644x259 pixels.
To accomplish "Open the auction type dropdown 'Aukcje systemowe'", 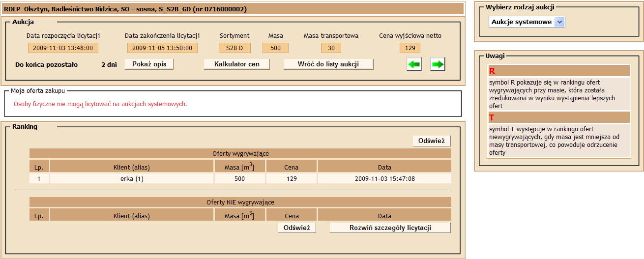I will (527, 22).
